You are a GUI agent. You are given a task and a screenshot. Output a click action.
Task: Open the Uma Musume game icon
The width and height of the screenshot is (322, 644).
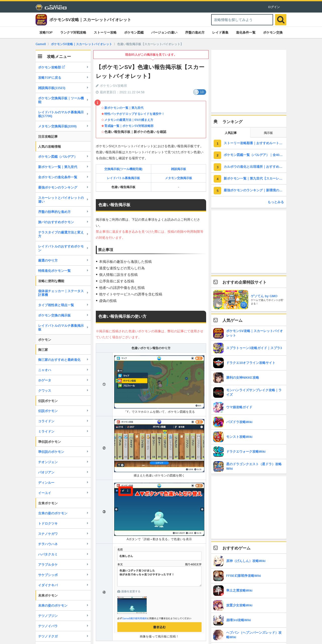tap(218, 407)
